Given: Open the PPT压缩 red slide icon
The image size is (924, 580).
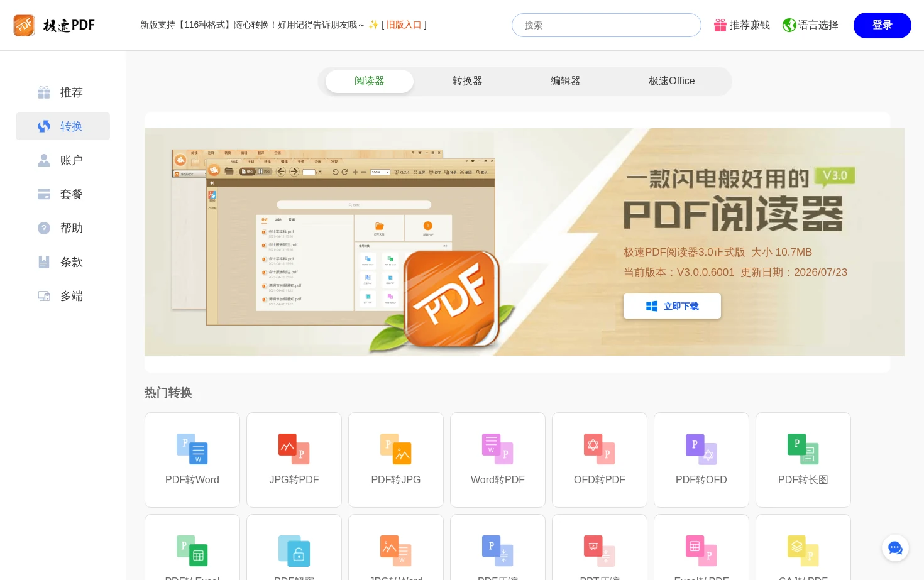Looking at the screenshot, I should click(x=600, y=551).
